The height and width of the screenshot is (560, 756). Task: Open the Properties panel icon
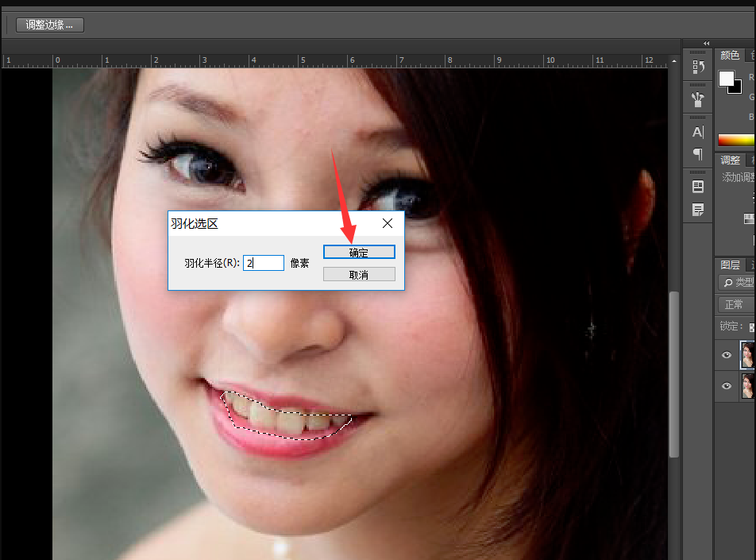(698, 187)
